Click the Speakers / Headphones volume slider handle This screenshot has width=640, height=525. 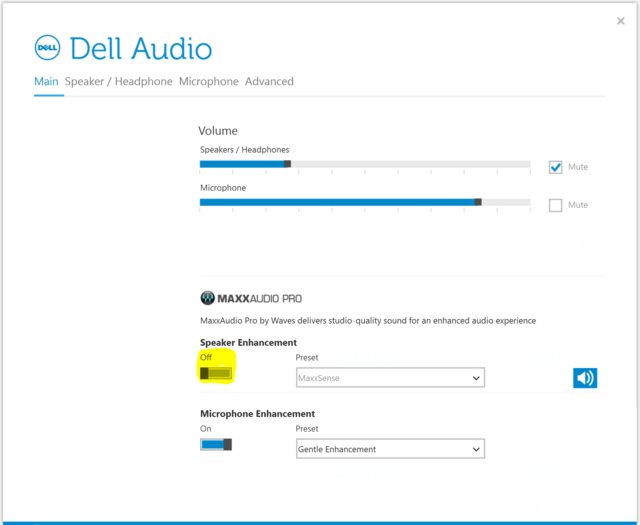pyautogui.click(x=287, y=163)
